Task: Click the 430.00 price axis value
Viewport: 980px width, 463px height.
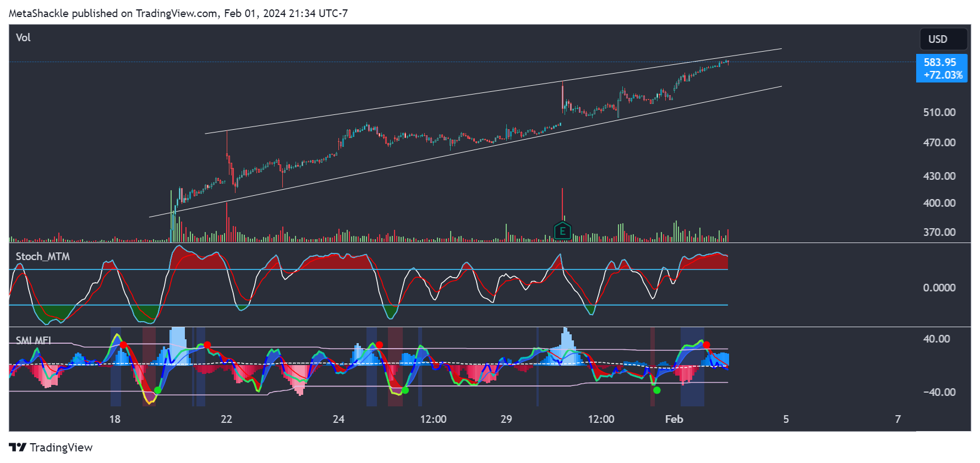Action: (x=939, y=176)
